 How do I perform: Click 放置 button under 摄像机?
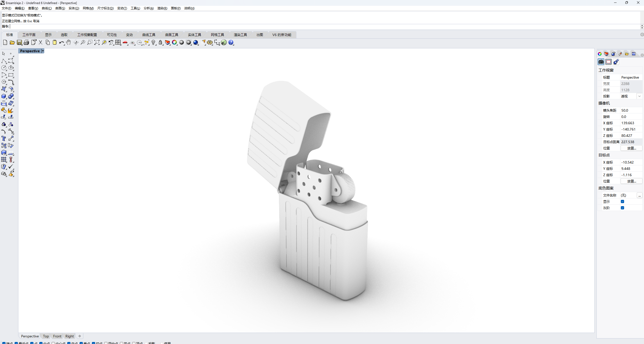[631, 148]
